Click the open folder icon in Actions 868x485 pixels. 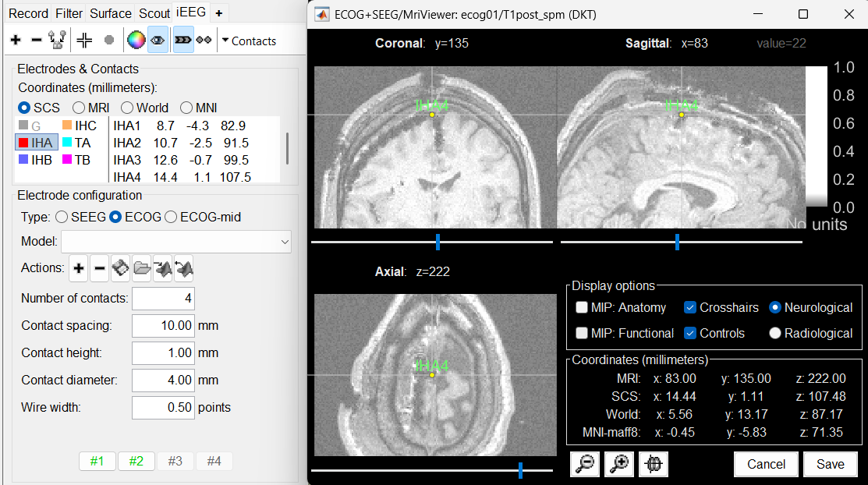(x=141, y=270)
